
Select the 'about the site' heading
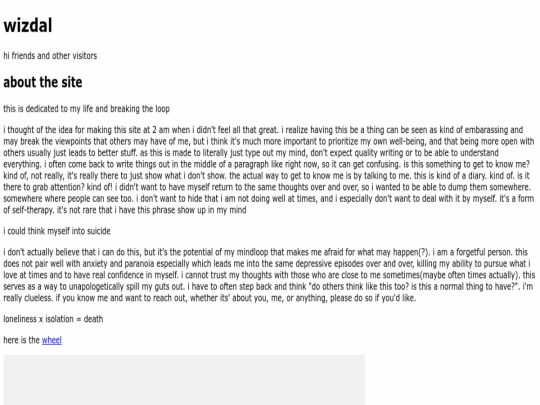point(43,82)
